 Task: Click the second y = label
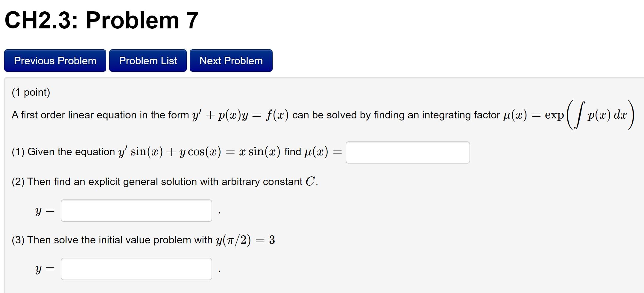44,268
